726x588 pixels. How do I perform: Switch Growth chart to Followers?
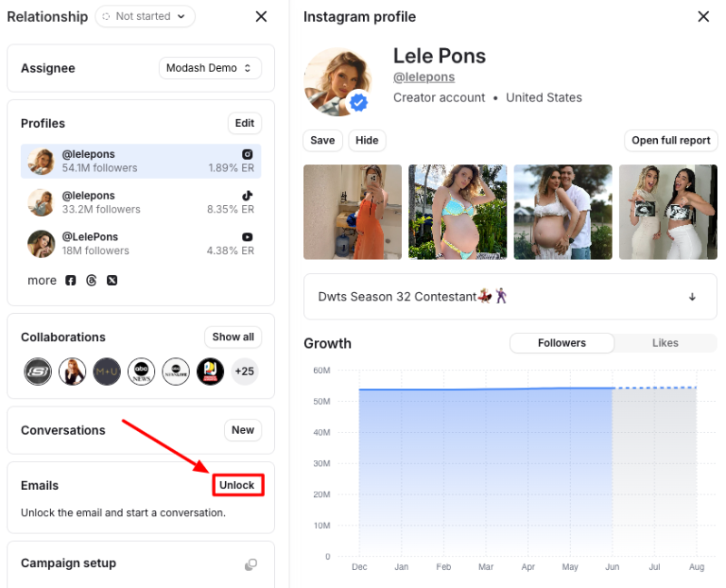pyautogui.click(x=562, y=343)
